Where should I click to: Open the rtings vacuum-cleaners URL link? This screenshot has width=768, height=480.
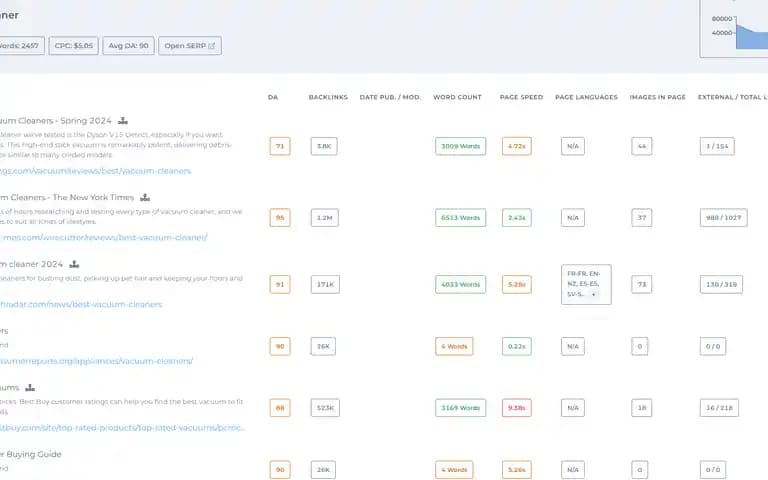(96, 171)
